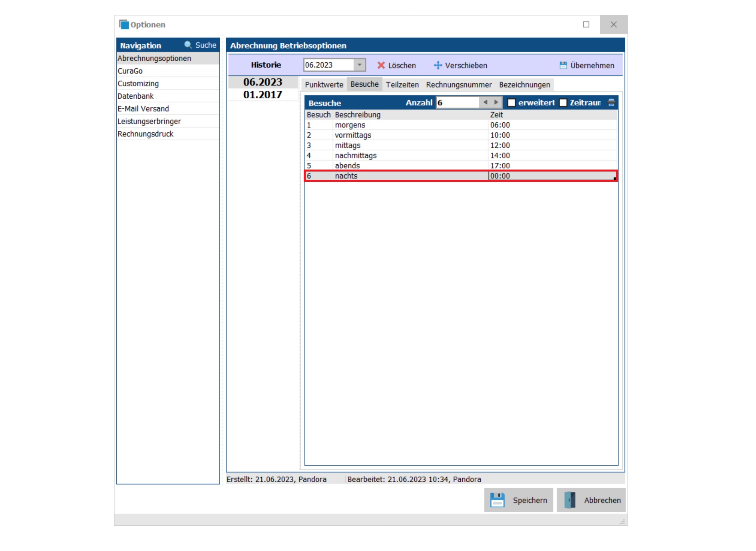Viewport: 756px width, 551px height.
Task: Click the Suche magnifier icon
Action: click(x=188, y=45)
